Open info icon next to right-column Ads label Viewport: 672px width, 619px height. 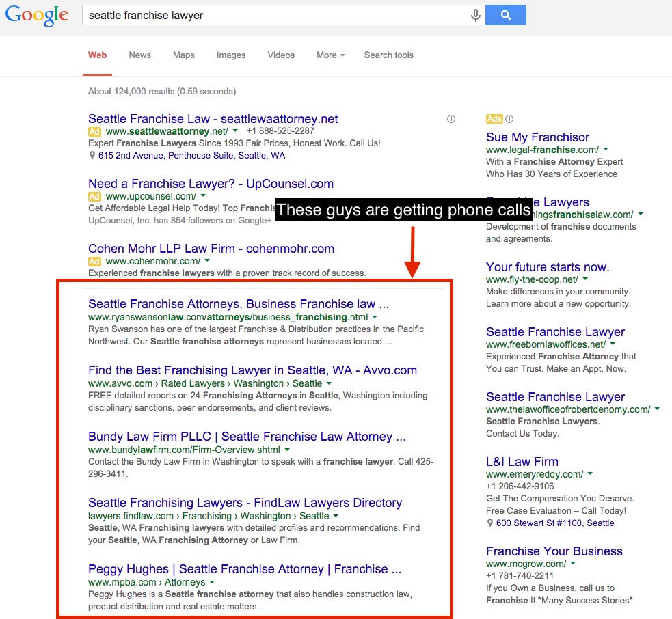point(509,119)
